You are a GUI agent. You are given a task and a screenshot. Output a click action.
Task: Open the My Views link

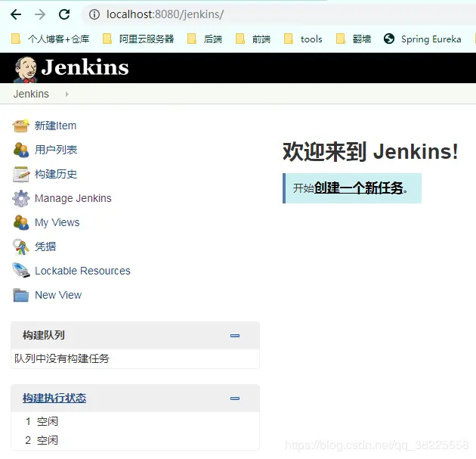pos(57,222)
